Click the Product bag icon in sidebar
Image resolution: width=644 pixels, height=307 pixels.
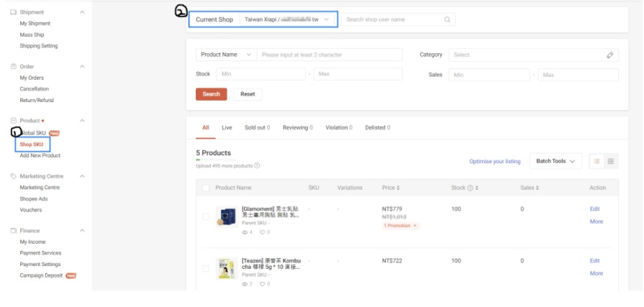click(x=14, y=121)
